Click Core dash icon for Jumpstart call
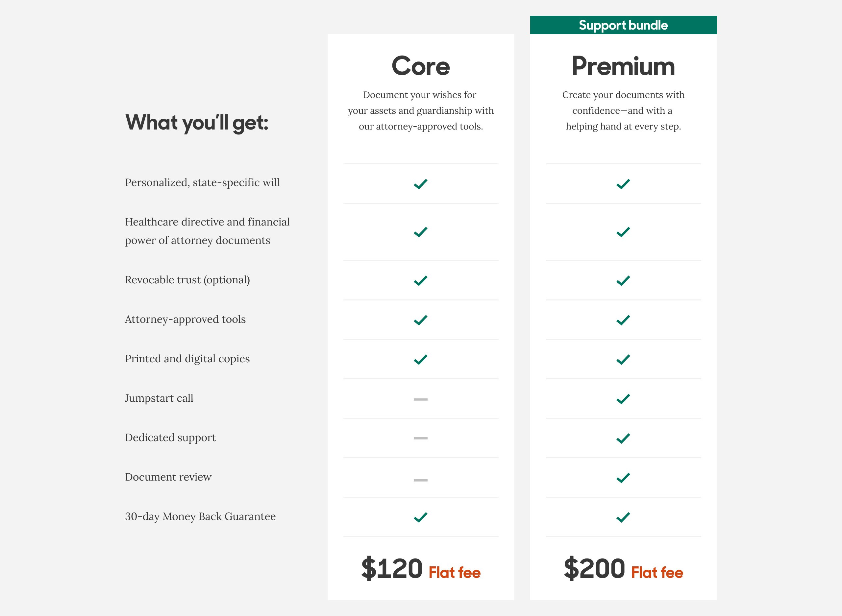 tap(420, 399)
